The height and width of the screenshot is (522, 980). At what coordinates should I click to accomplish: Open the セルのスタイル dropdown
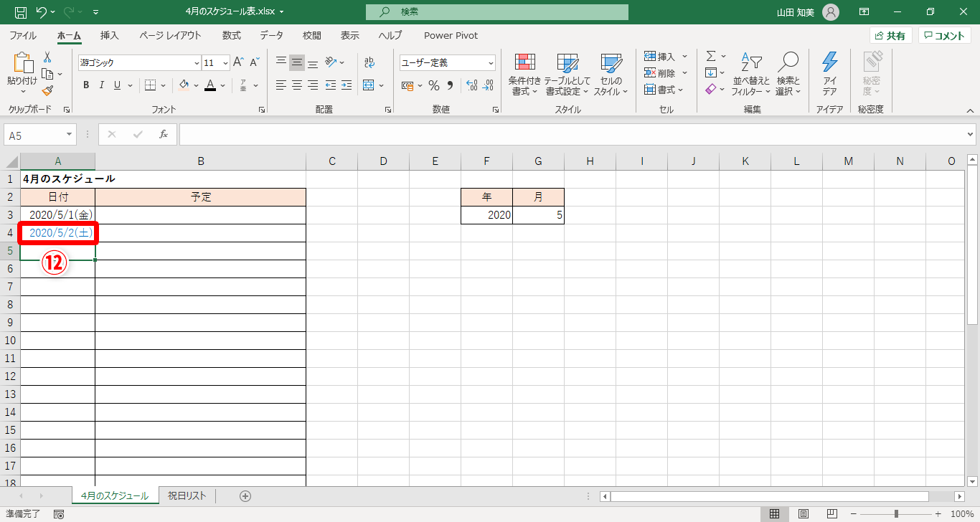[x=611, y=75]
